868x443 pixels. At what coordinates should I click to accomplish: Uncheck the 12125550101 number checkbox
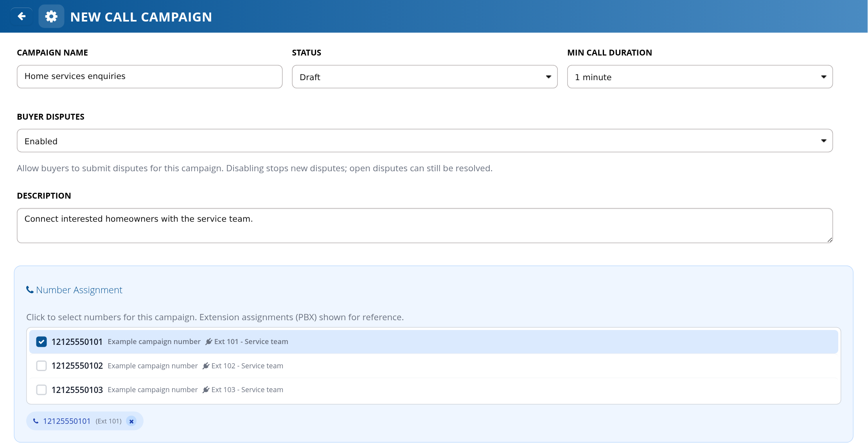click(x=41, y=342)
